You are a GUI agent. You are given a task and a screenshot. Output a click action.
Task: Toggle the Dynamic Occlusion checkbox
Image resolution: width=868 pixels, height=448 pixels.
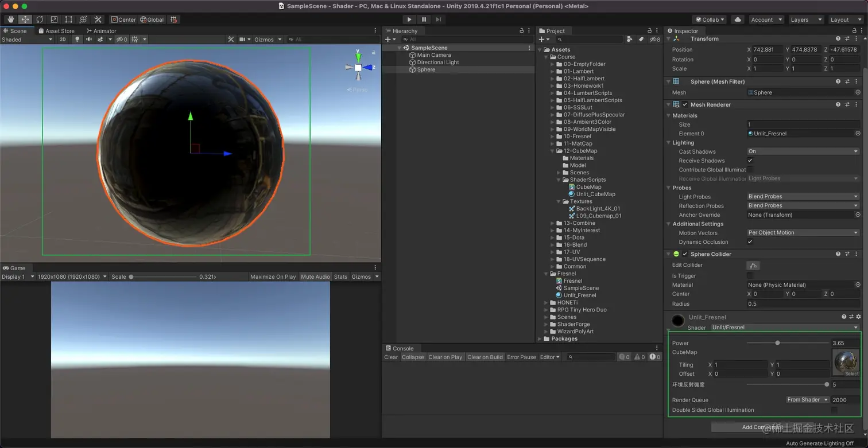(x=750, y=242)
